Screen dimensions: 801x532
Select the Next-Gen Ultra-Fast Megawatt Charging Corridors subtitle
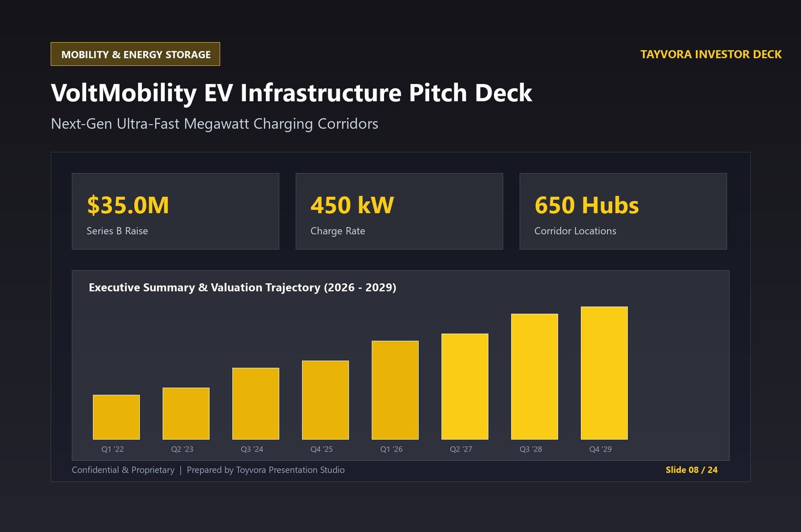(215, 124)
